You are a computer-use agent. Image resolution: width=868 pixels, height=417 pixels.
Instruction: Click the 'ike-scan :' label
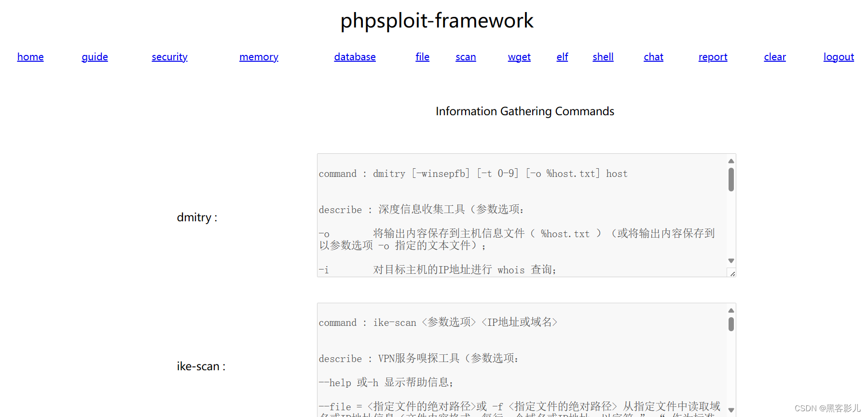201,366
